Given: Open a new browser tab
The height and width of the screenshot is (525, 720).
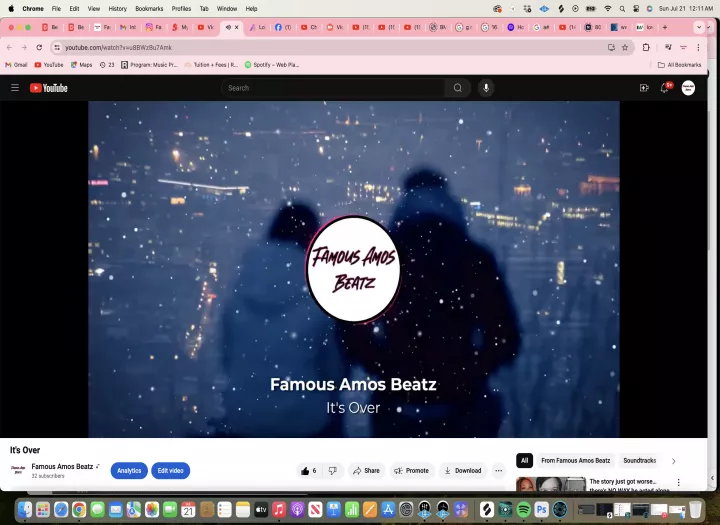Looking at the screenshot, I should (664, 27).
